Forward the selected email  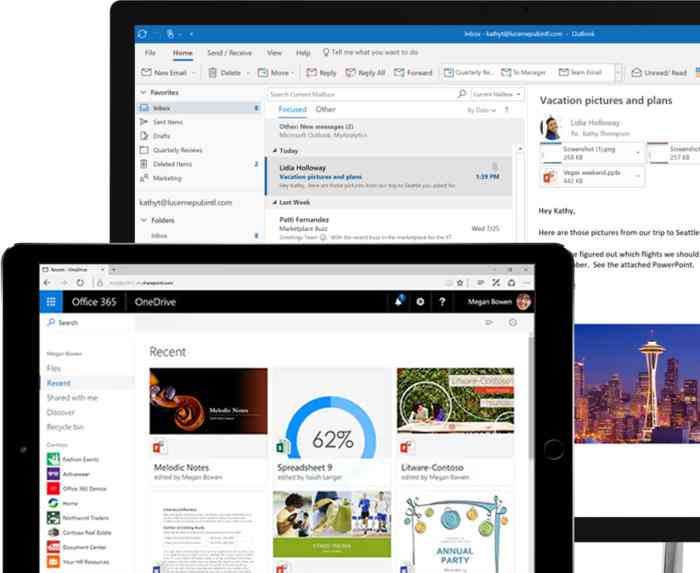pos(413,72)
